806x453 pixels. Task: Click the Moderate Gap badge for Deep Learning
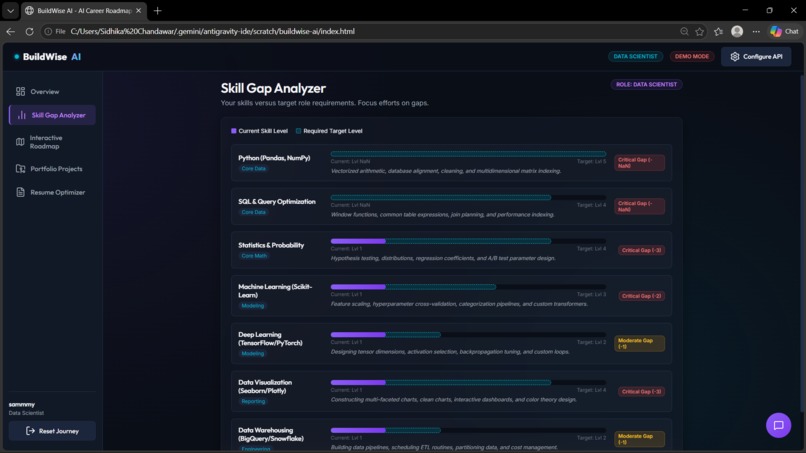click(x=639, y=343)
